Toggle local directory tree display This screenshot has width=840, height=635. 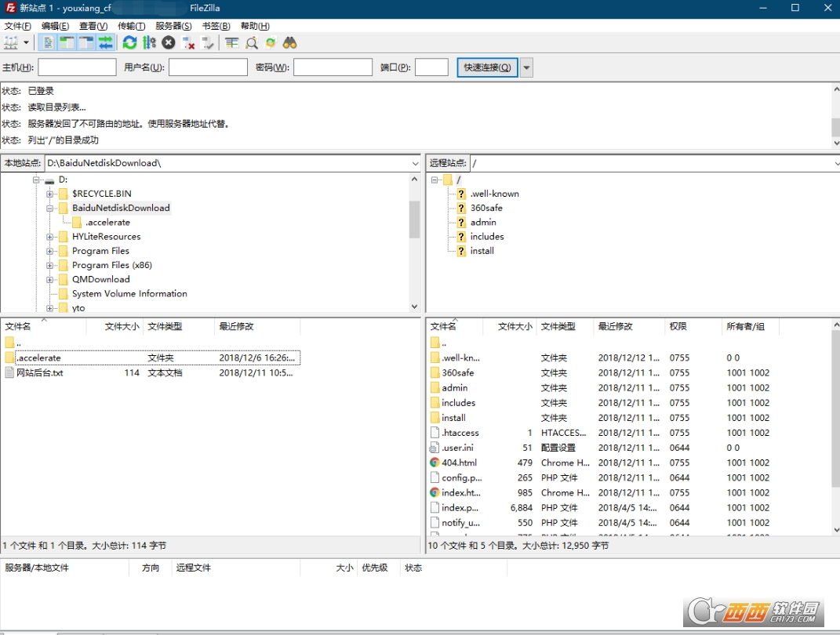click(x=67, y=43)
